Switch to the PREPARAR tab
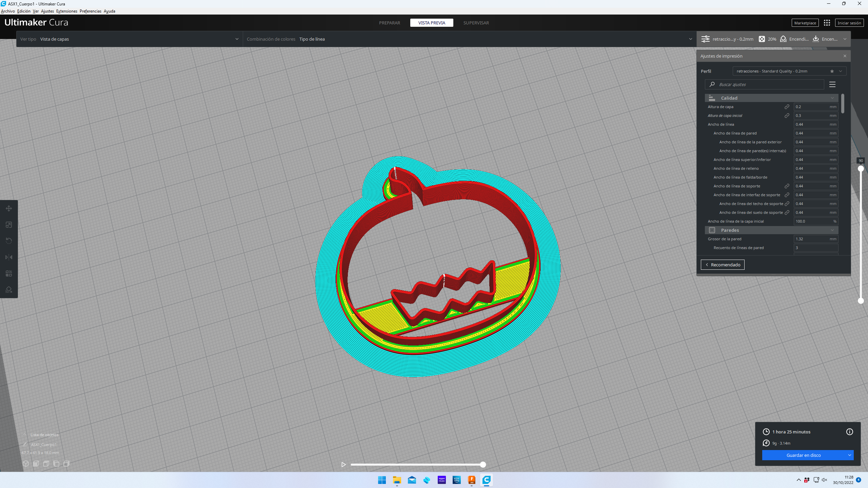 (389, 23)
